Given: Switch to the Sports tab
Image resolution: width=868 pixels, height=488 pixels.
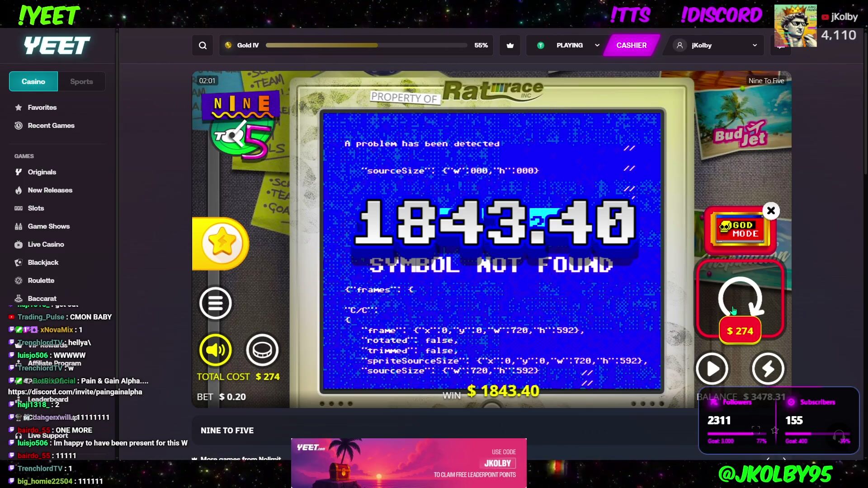Looking at the screenshot, I should pos(81,81).
